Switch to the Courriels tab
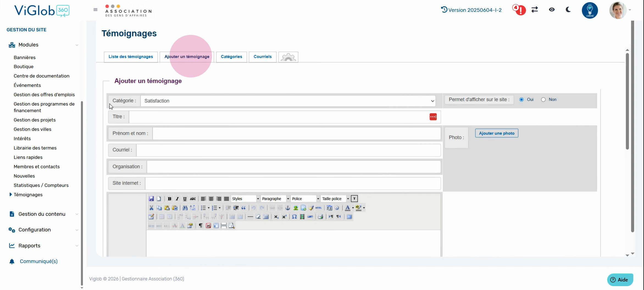644x290 pixels. pyautogui.click(x=263, y=57)
